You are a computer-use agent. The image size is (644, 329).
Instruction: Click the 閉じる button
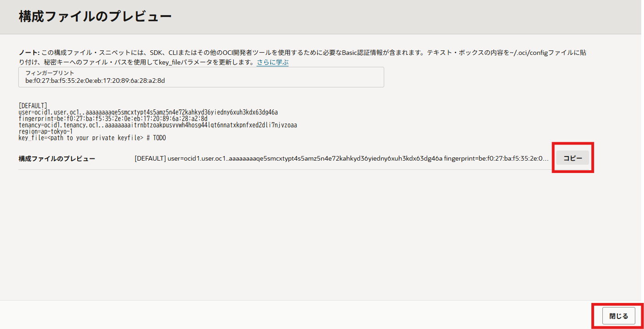(x=618, y=316)
